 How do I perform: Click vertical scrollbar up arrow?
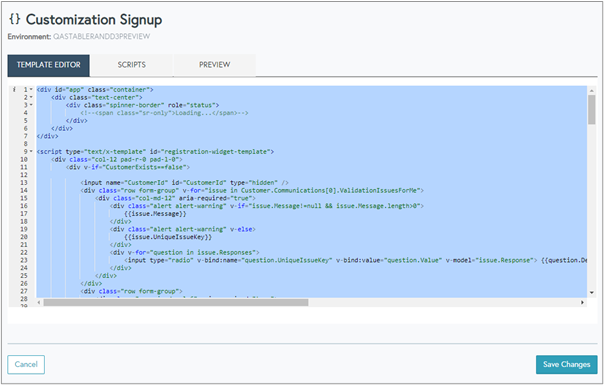point(592,90)
